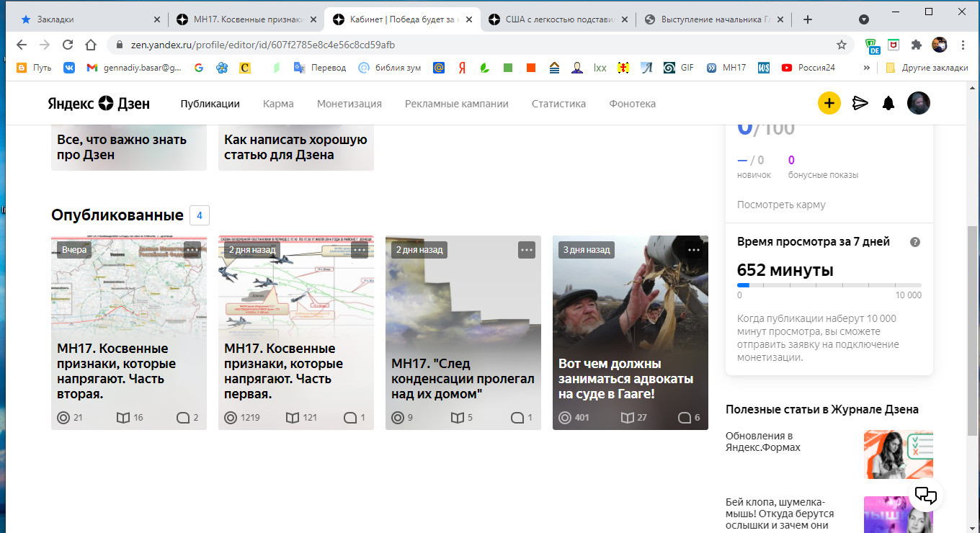Open the 'Перевод' bookmark
Screen dimensions: 980x533
[319, 68]
